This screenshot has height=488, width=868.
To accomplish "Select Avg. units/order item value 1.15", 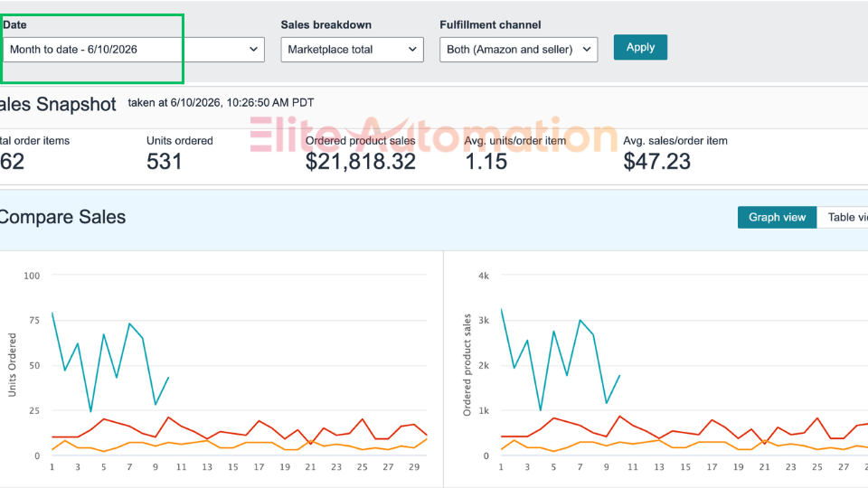I will (x=486, y=162).
